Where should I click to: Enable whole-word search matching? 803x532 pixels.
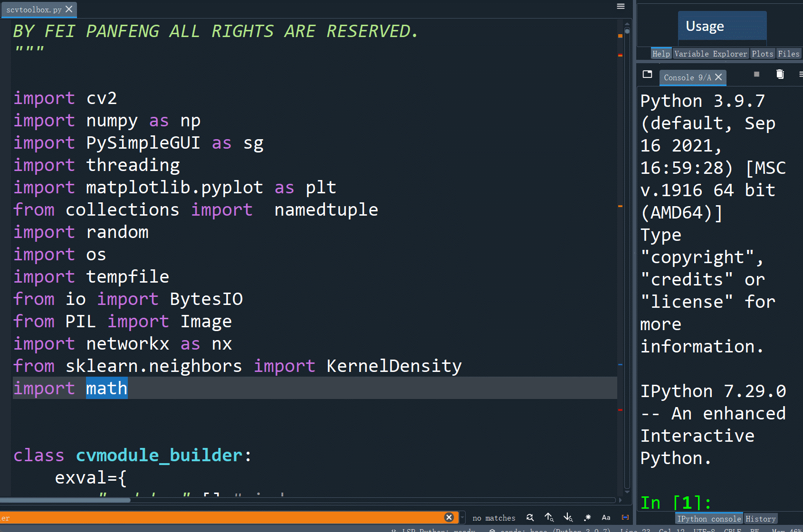pyautogui.click(x=625, y=517)
